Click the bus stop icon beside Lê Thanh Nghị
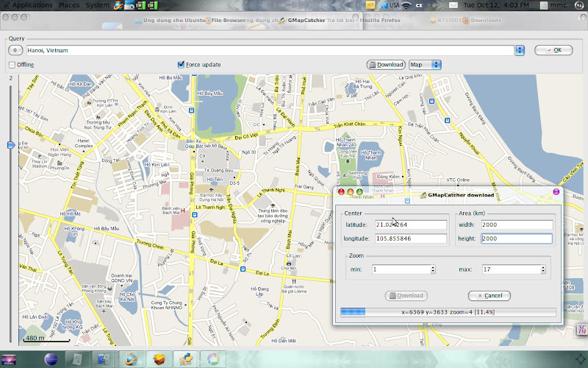This screenshot has height=368, width=588. tap(194, 215)
